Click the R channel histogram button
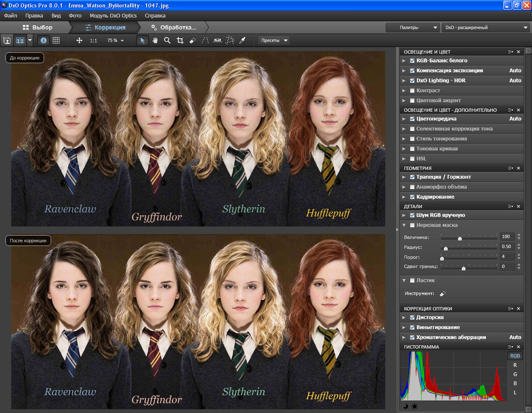This screenshot has height=413, width=532. coord(515,365)
